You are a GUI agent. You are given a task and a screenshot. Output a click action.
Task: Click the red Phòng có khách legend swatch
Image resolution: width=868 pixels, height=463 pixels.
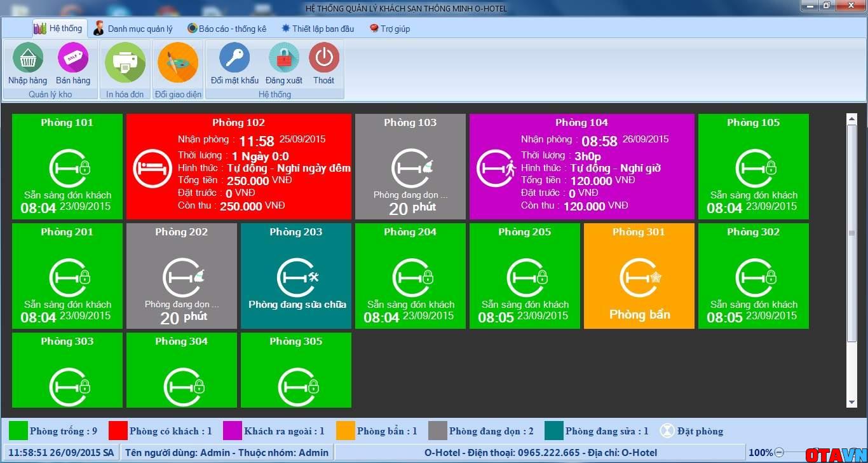[x=118, y=431]
